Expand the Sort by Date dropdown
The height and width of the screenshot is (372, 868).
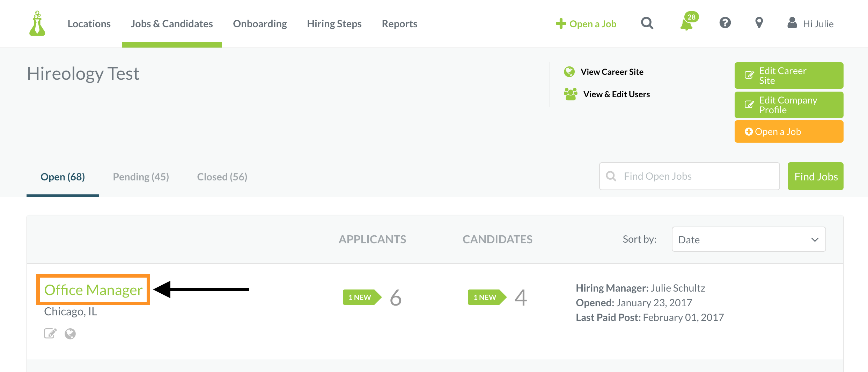(749, 239)
